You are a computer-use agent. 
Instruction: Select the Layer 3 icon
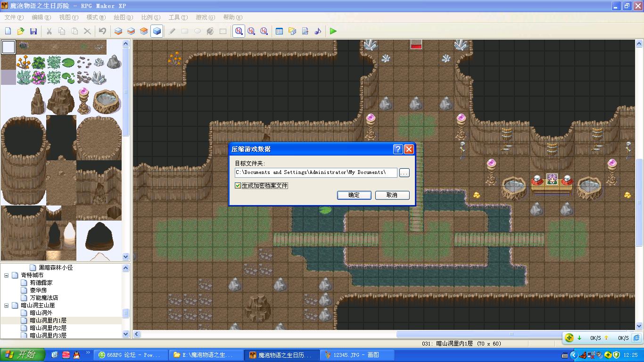pyautogui.click(x=144, y=31)
